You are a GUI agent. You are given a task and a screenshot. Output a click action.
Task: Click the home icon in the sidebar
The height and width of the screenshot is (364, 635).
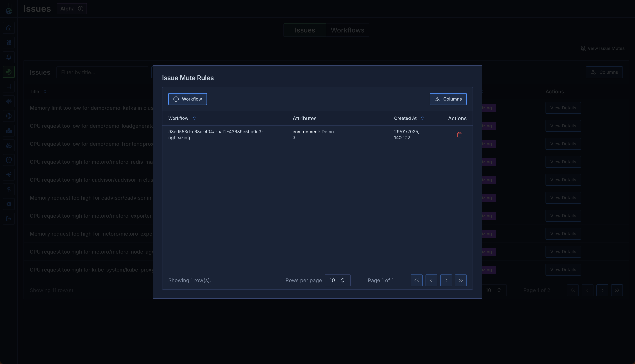[x=9, y=28]
